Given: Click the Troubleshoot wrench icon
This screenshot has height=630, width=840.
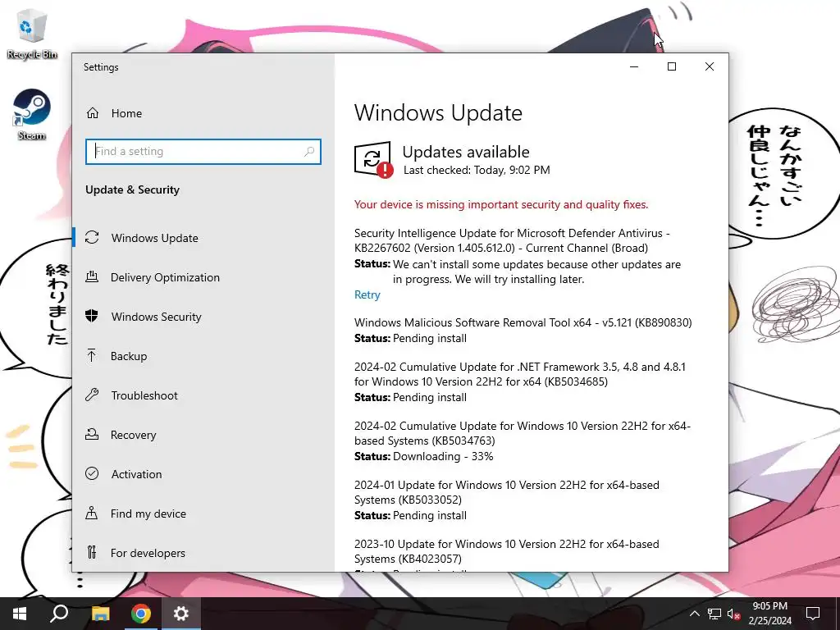Looking at the screenshot, I should pyautogui.click(x=92, y=395).
